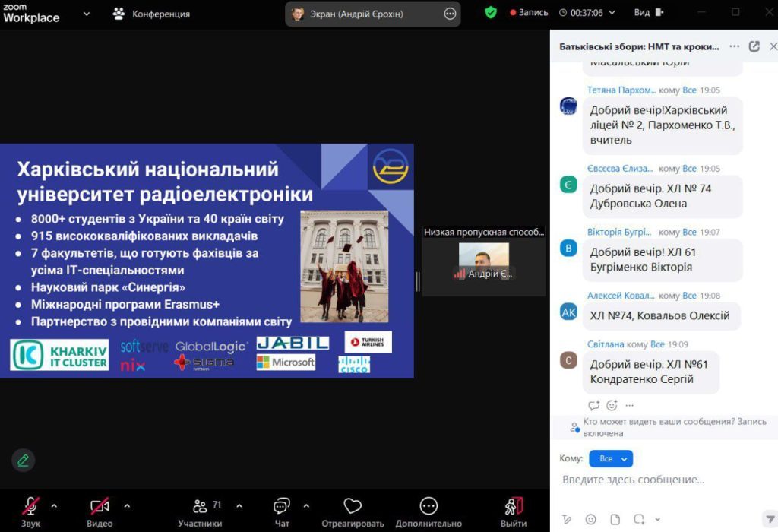Pop out the chat panel window
Image resolution: width=778 pixels, height=532 pixels.
point(754,46)
